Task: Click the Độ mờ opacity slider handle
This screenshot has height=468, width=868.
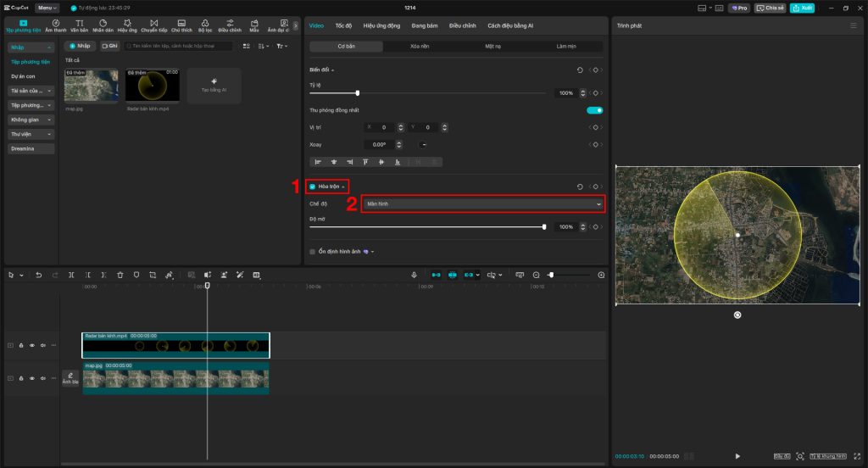Action: click(x=544, y=227)
